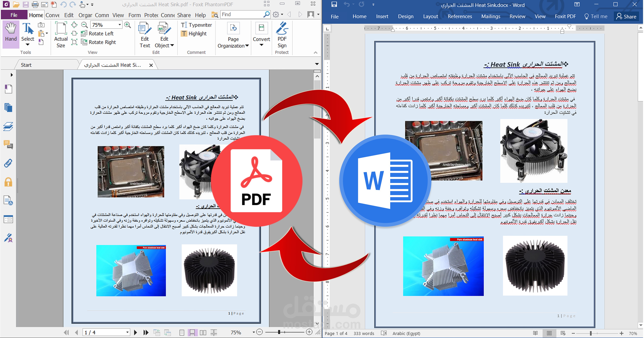Click into the Foxit Find search field
644x338 pixels.
pyautogui.click(x=242, y=14)
